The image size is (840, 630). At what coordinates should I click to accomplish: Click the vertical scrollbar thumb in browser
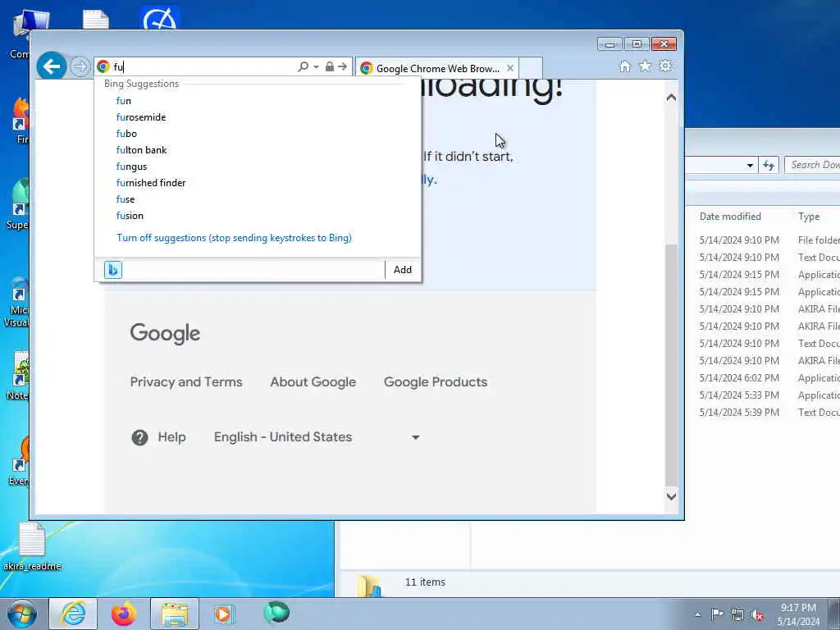[671, 365]
